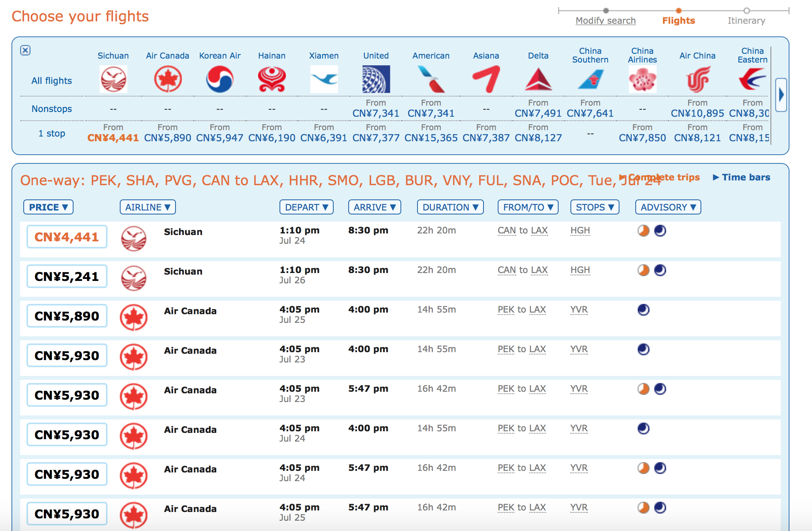Expand the STOPS filter dropdown
This screenshot has width=812, height=531.
coord(595,207)
